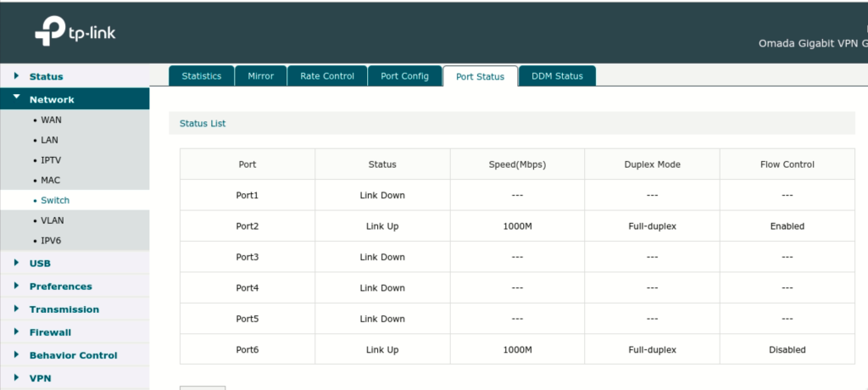Expand the USB menu arrow
This screenshot has width=868, height=390.
[17, 263]
